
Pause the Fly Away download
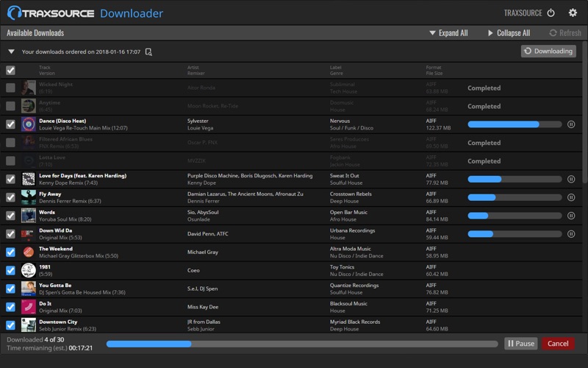(x=571, y=197)
